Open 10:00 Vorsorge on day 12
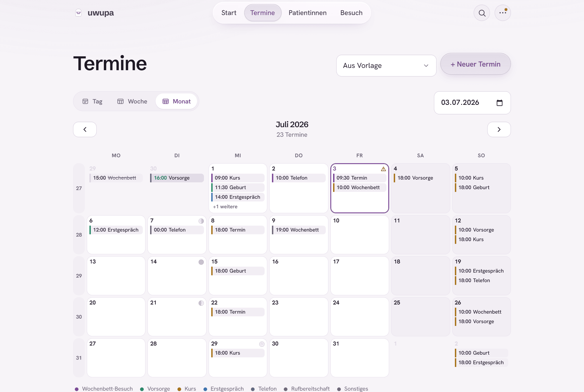The height and width of the screenshot is (392, 584). coord(481,230)
